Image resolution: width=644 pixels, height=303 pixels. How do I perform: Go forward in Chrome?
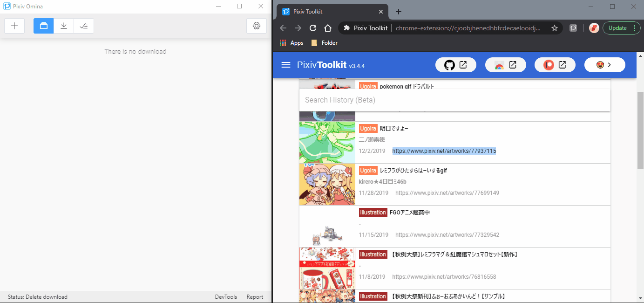coord(298,28)
